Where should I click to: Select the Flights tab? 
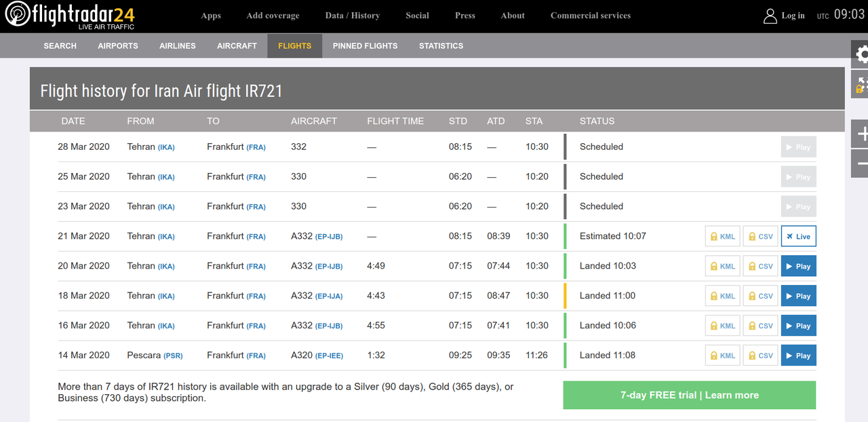pyautogui.click(x=294, y=46)
